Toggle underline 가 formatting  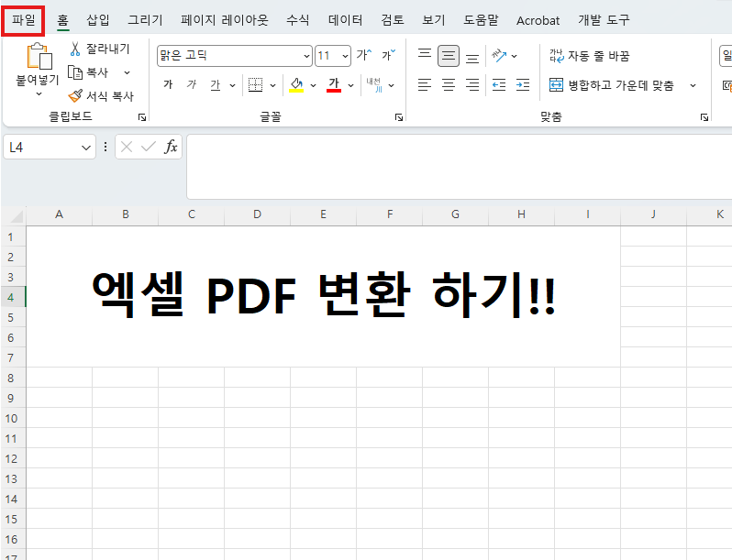(x=216, y=85)
